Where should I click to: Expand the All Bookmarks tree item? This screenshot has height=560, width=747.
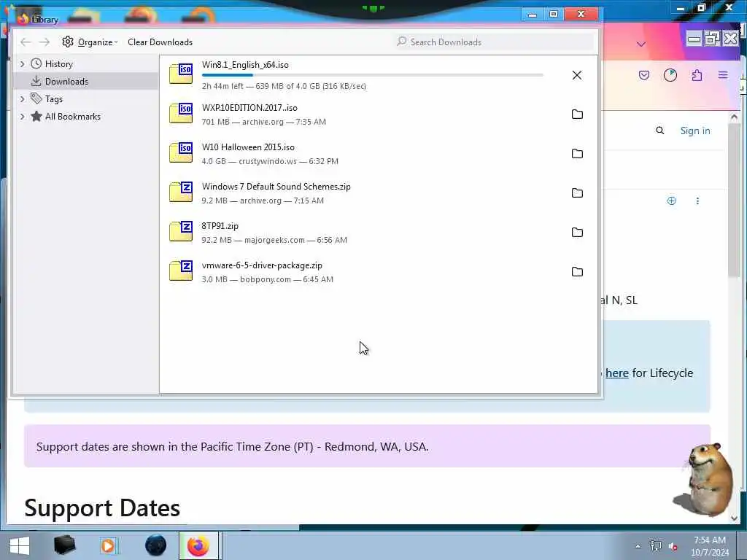[22, 117]
